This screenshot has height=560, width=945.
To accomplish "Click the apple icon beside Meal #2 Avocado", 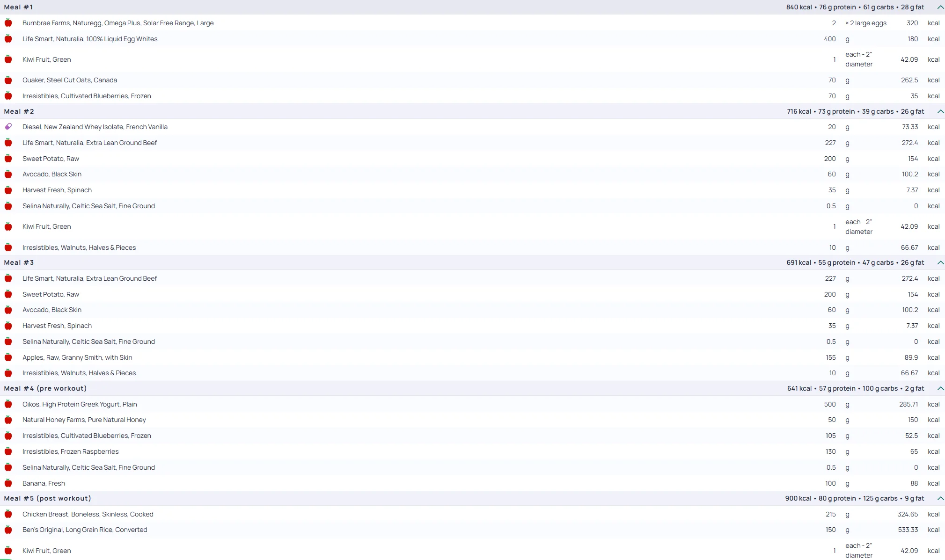I will pyautogui.click(x=8, y=174).
